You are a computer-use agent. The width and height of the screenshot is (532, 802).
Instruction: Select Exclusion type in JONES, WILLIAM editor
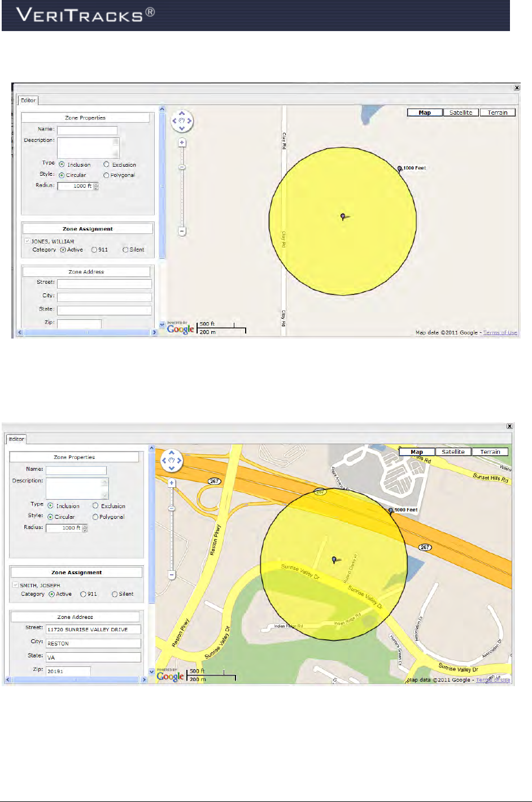pos(106,164)
